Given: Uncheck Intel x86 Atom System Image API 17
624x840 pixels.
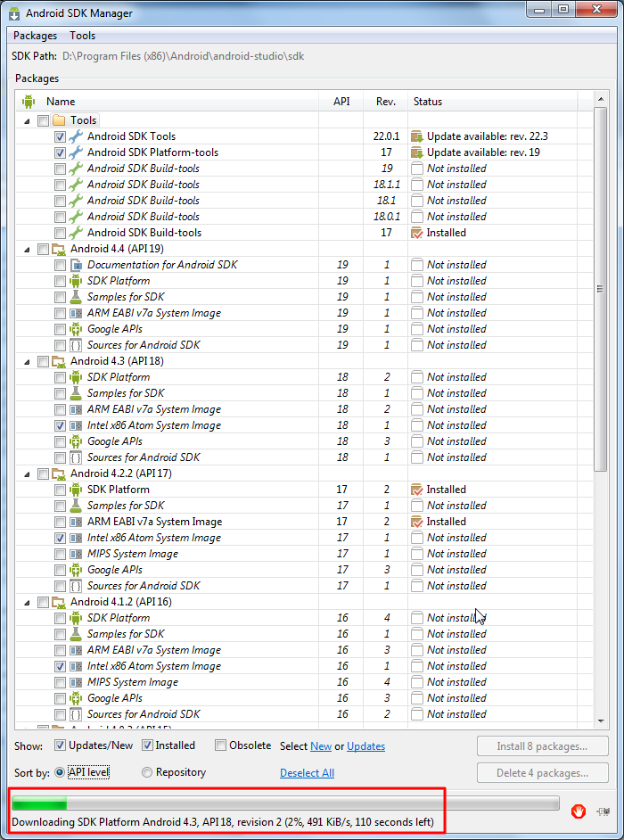Looking at the screenshot, I should click(60, 538).
